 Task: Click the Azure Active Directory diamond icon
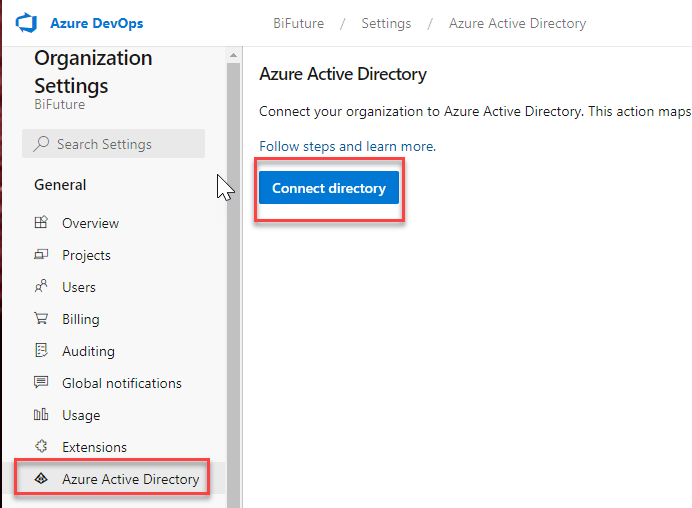click(x=41, y=478)
